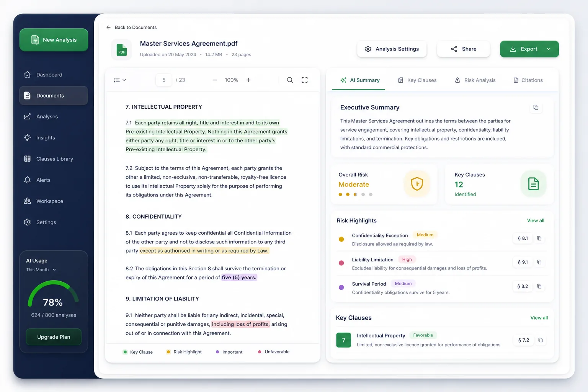Enter fullscreen document view
Screen dimensions: 588x392
click(x=305, y=80)
